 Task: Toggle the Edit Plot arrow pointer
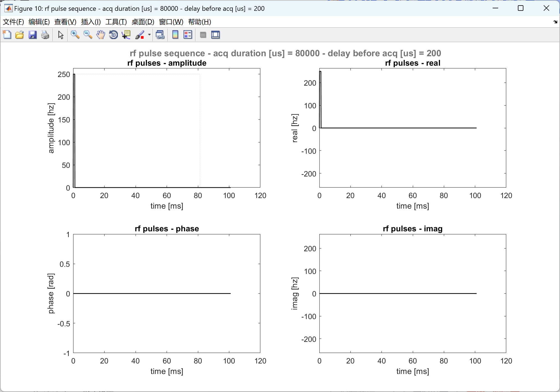pyautogui.click(x=61, y=35)
